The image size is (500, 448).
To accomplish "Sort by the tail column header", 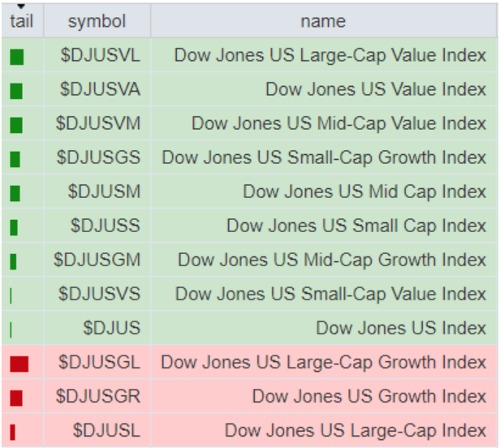I will point(21,21).
